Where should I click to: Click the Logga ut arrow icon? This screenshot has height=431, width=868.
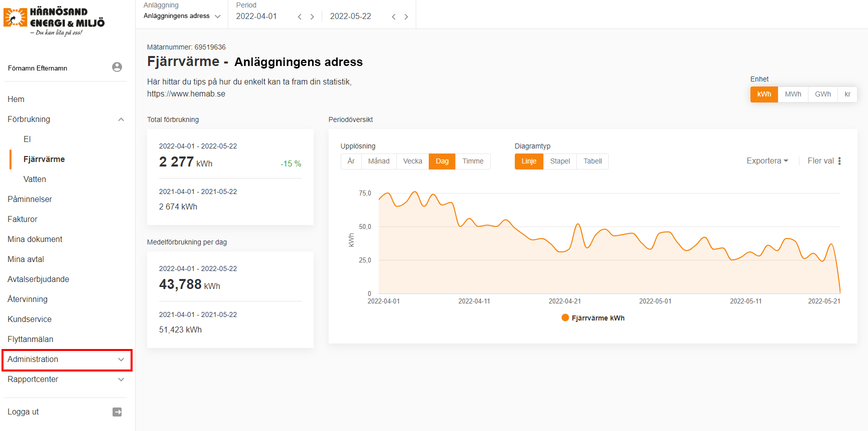click(x=117, y=412)
